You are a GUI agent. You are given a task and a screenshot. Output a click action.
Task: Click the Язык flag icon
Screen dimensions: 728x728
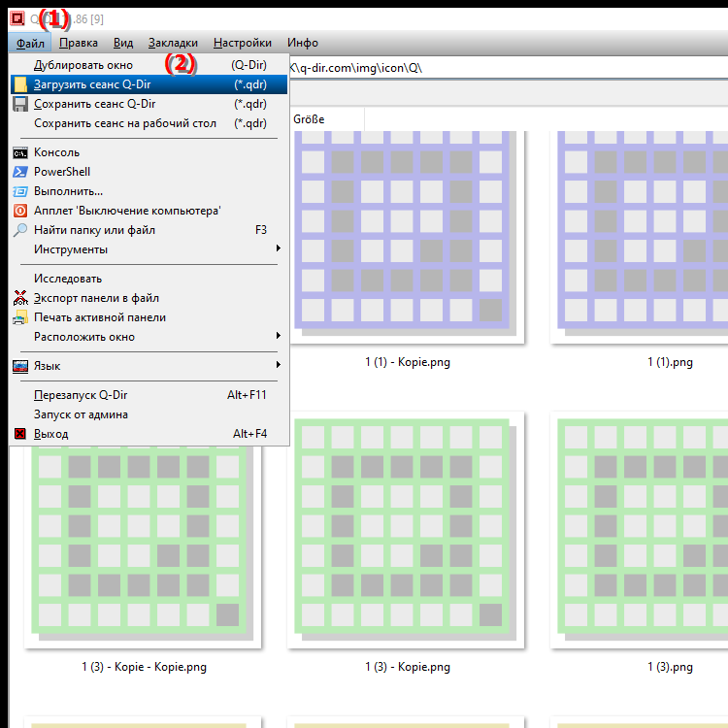click(x=20, y=366)
